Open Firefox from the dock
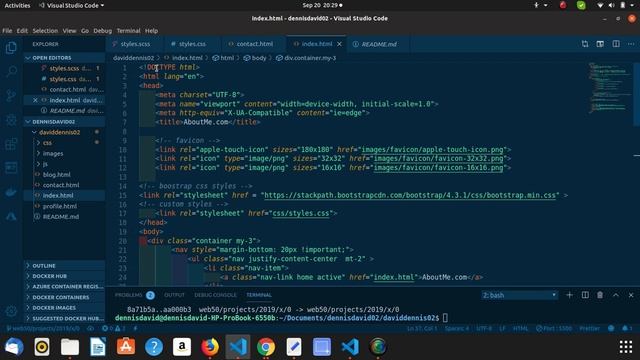Image resolution: width=640 pixels, height=360 pixels. click(x=210, y=347)
